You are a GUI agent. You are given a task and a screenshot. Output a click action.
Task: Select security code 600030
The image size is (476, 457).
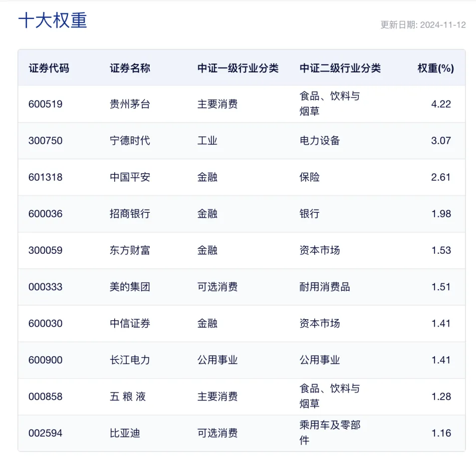click(x=45, y=324)
